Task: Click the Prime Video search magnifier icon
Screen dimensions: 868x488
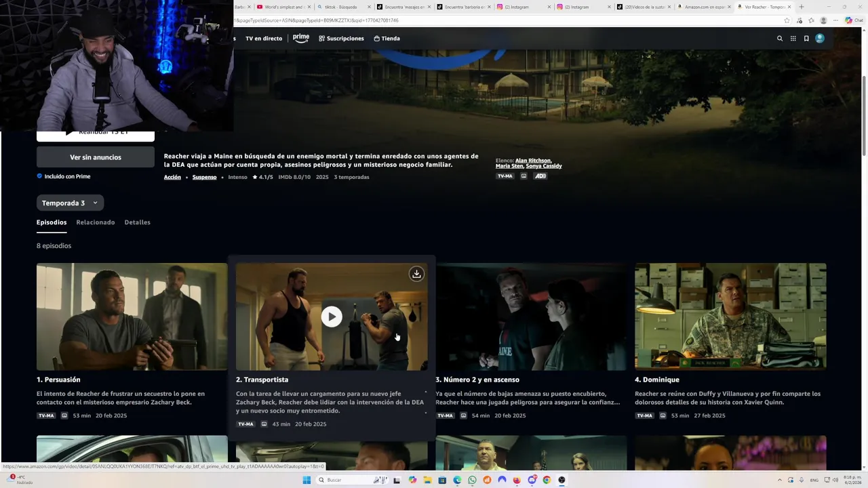Action: pyautogui.click(x=780, y=39)
